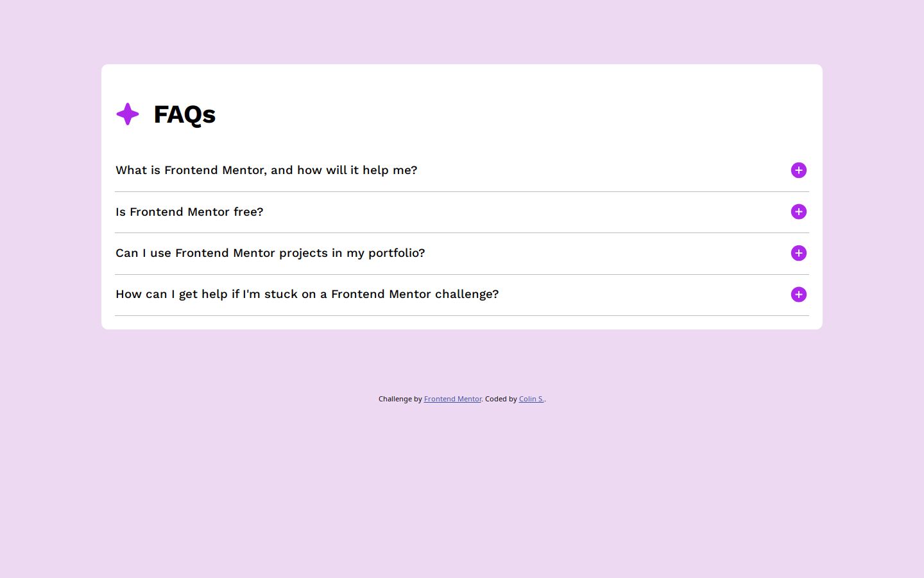
Task: Expand the 'Is Frontend Mentor free?' answer
Action: [x=189, y=211]
